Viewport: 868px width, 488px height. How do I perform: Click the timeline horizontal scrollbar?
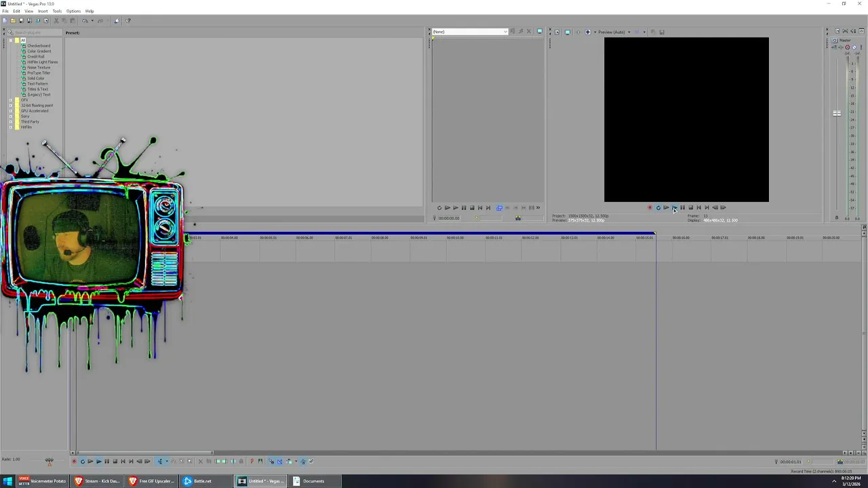click(144, 453)
